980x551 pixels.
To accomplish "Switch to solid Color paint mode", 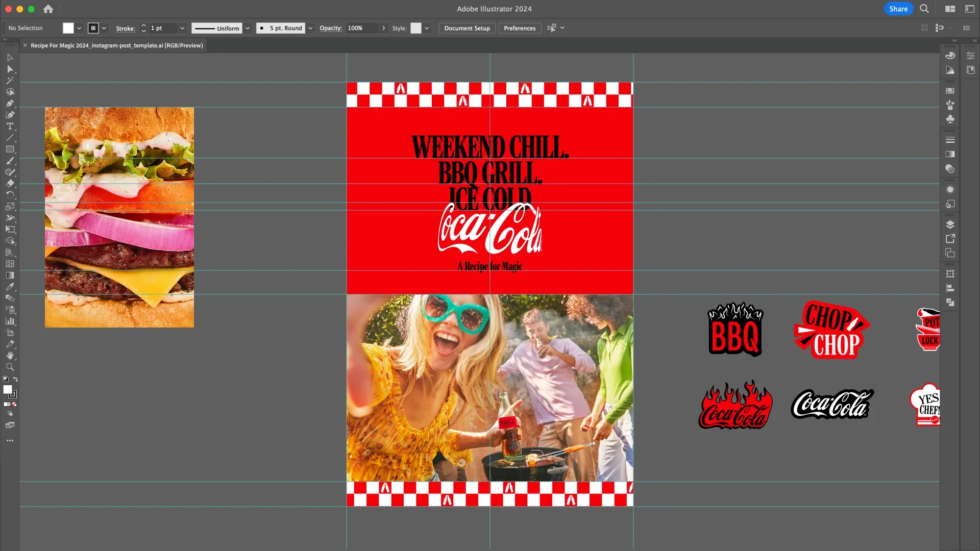I will pos(6,404).
